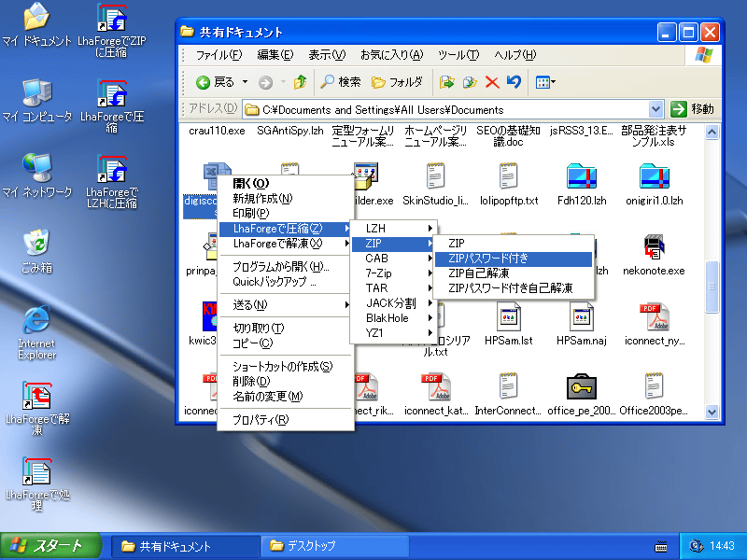Select the マイ ドキュメント desktop icon

(x=36, y=25)
